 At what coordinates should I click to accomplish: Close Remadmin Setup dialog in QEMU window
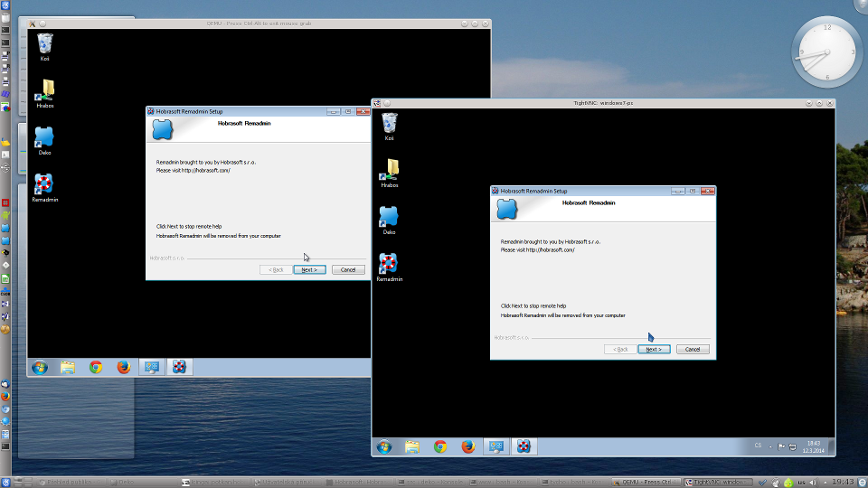(363, 111)
